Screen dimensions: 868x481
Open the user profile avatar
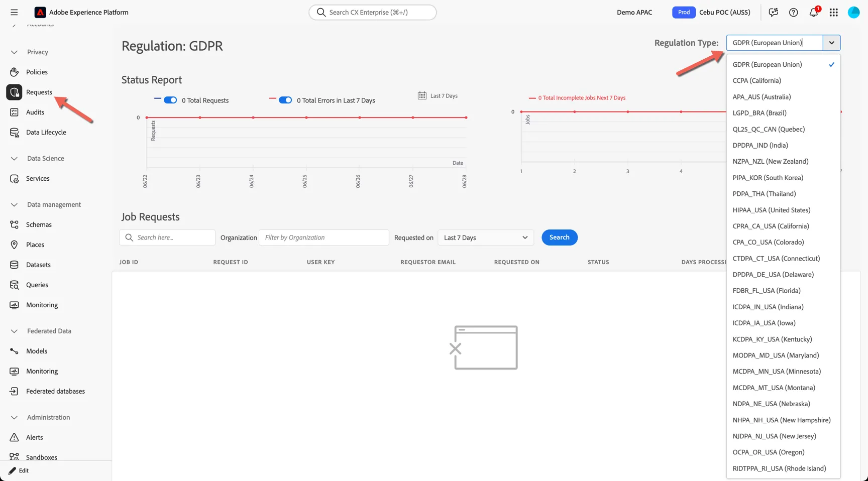click(853, 12)
